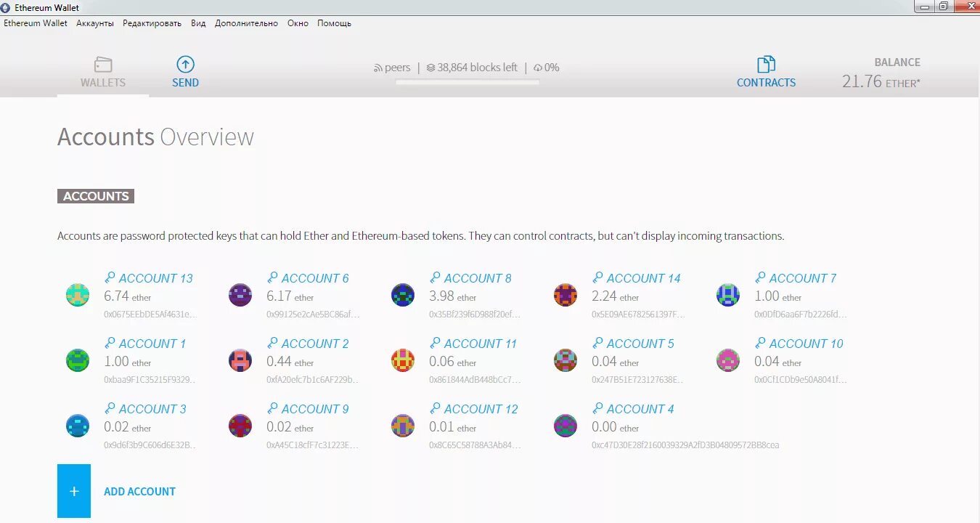Open the Окно menu
Viewport: 980px width, 523px height.
[298, 23]
